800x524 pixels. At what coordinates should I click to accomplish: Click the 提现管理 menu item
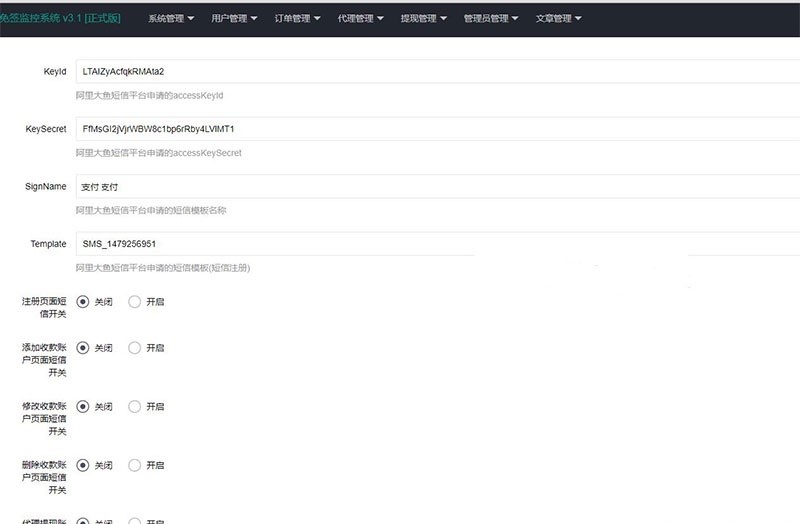coord(423,18)
